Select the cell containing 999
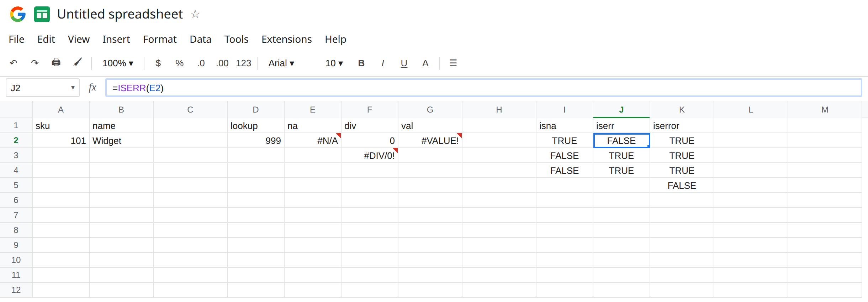The width and height of the screenshot is (868, 302). (256, 141)
